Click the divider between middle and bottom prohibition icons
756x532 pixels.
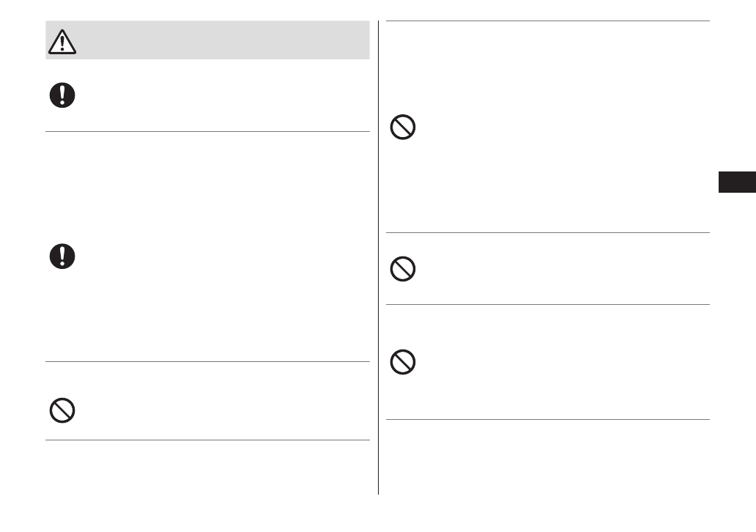point(547,305)
